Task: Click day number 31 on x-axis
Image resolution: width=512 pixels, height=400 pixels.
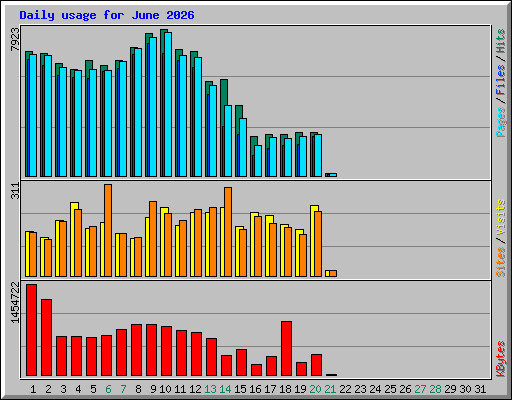Action: coord(480,389)
